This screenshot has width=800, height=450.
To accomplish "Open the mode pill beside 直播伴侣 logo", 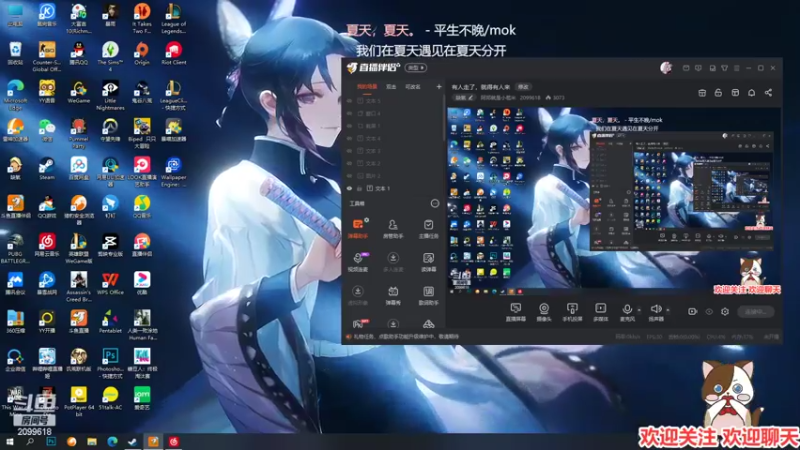I will [415, 68].
